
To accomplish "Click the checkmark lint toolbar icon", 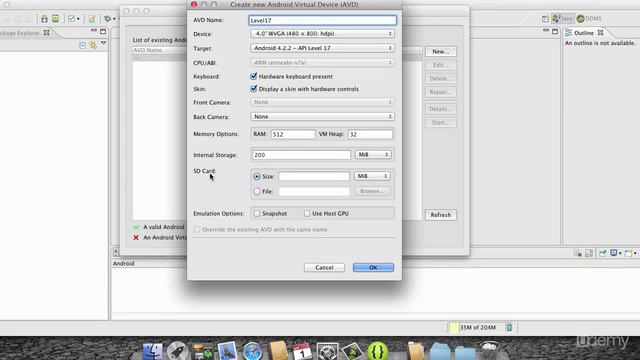I will point(71,19).
